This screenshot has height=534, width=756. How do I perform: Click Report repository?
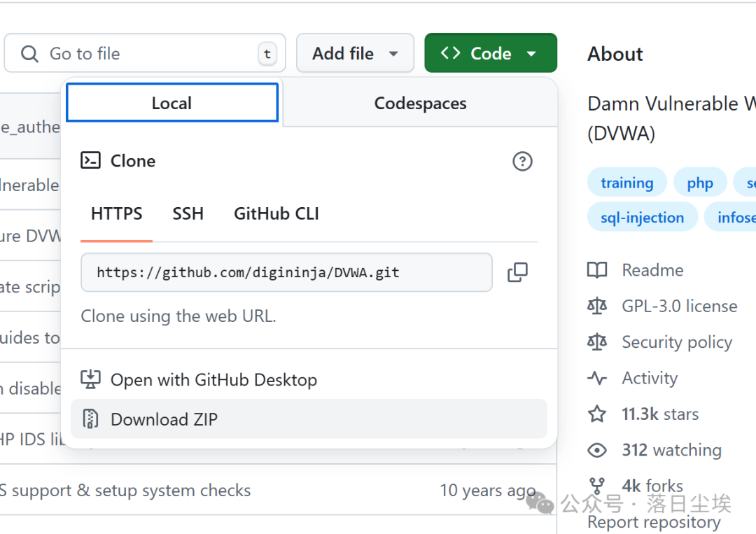point(654,522)
